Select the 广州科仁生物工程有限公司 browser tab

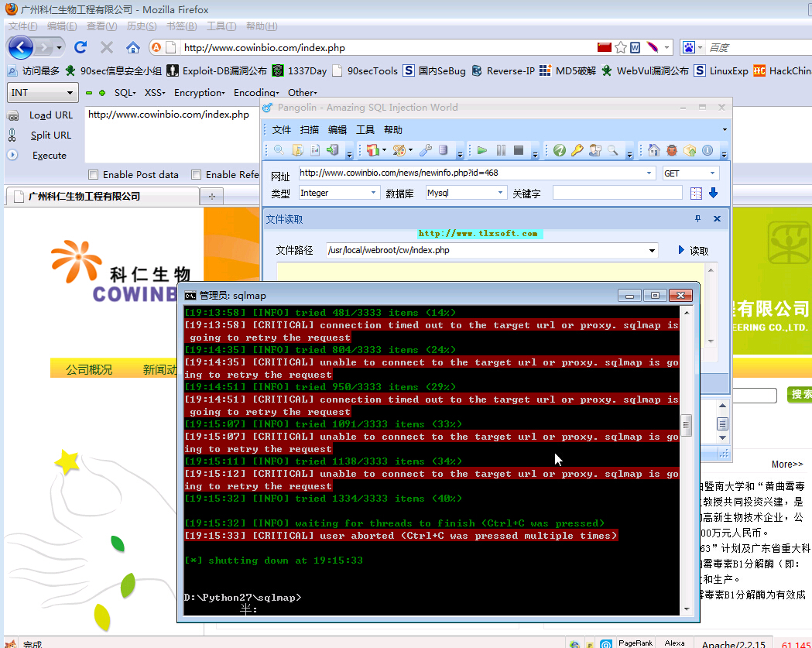[x=102, y=197]
